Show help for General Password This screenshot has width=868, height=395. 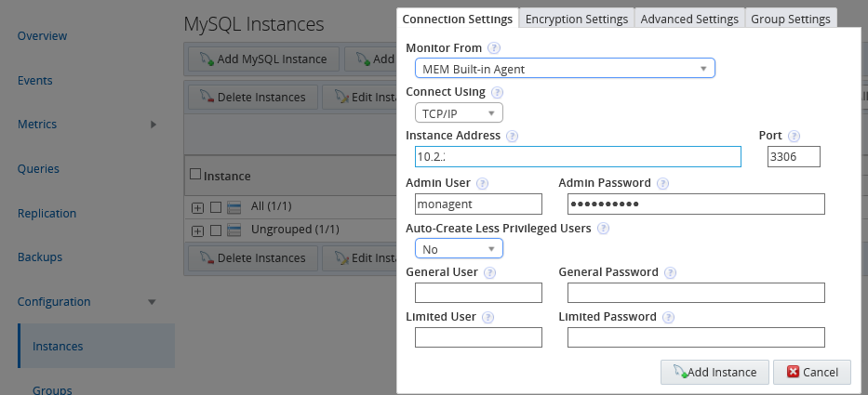[x=671, y=272]
